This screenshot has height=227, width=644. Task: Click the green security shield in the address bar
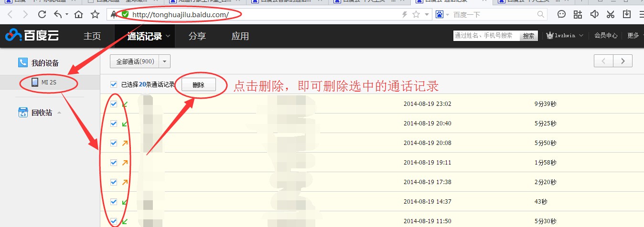pos(125,14)
